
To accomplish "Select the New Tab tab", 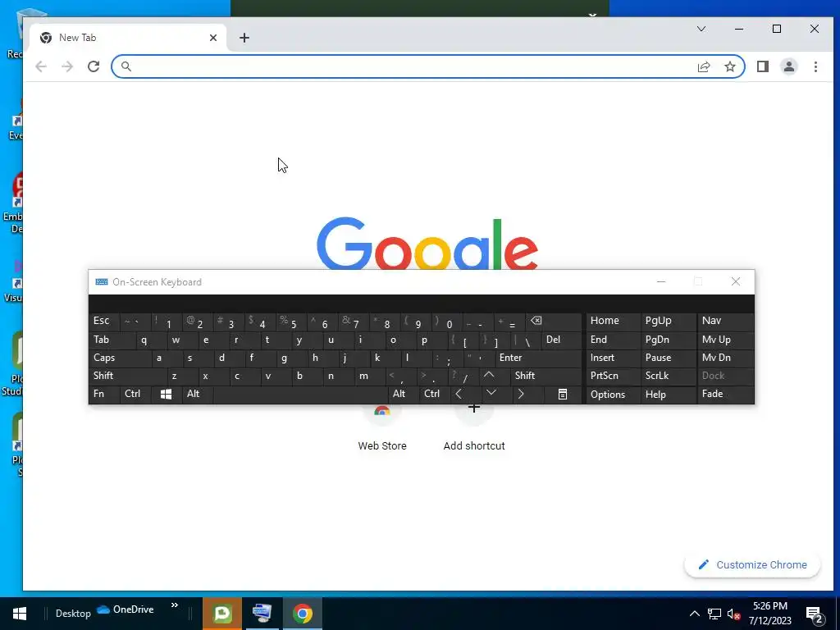I will click(x=127, y=38).
